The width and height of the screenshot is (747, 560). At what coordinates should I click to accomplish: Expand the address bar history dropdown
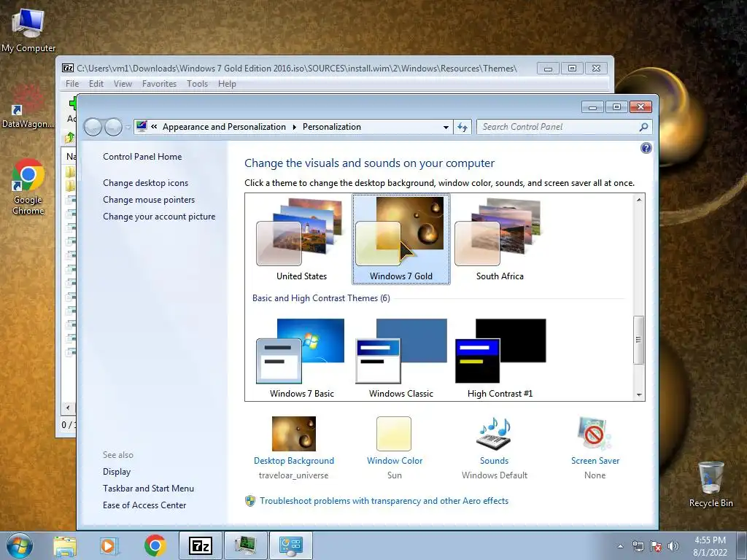446,127
